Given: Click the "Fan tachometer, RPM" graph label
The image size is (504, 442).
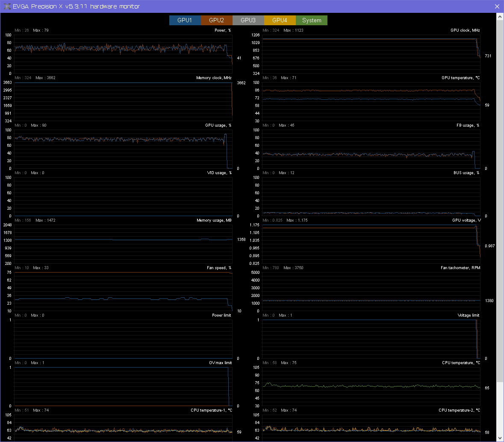Looking at the screenshot, I should pos(460,268).
